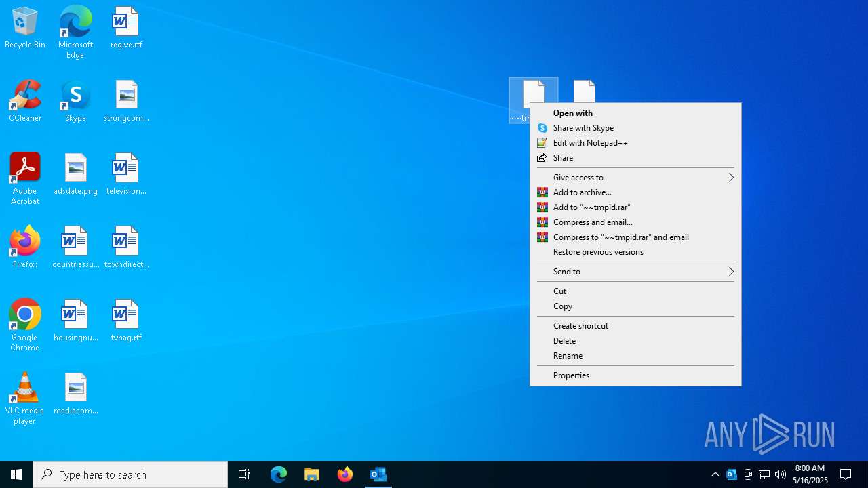Click the Outlook tray icon
Viewport: 868px width, 488px height.
[732, 474]
